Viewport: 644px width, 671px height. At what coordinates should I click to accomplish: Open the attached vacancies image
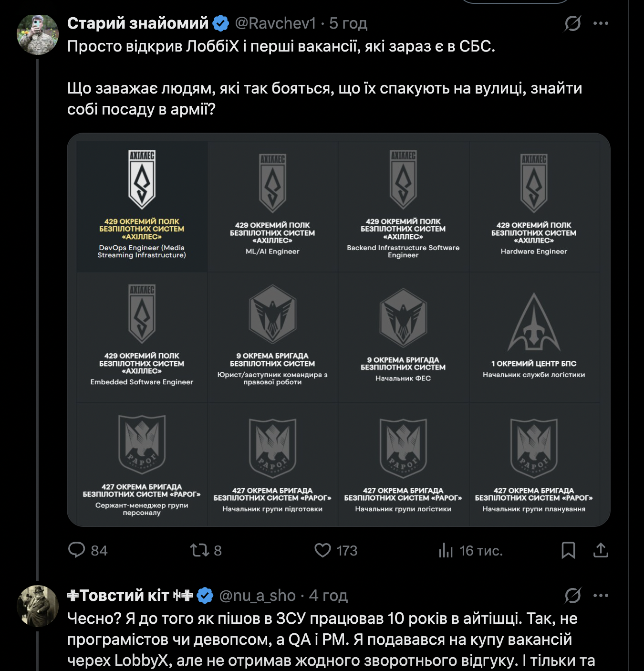click(338, 329)
